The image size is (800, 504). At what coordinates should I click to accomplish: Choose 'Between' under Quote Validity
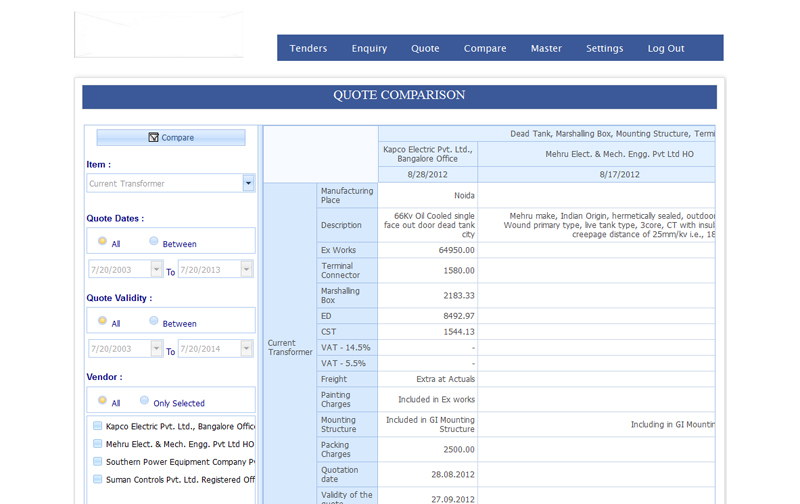[153, 321]
